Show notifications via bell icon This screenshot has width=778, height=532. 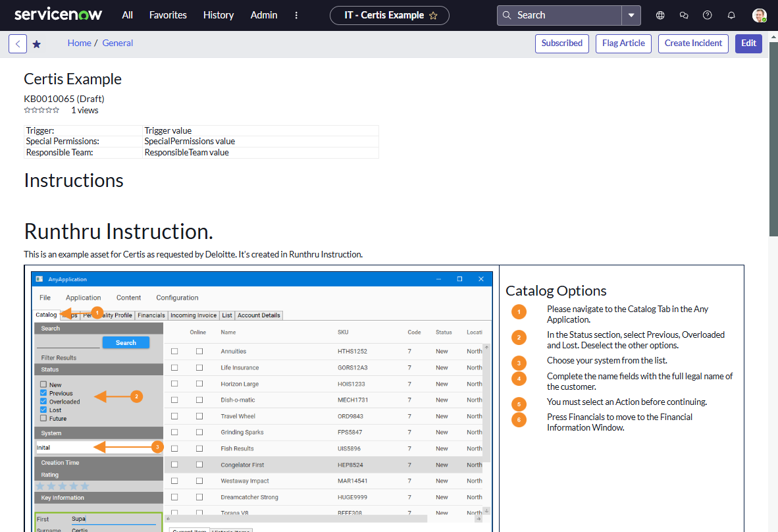tap(731, 15)
